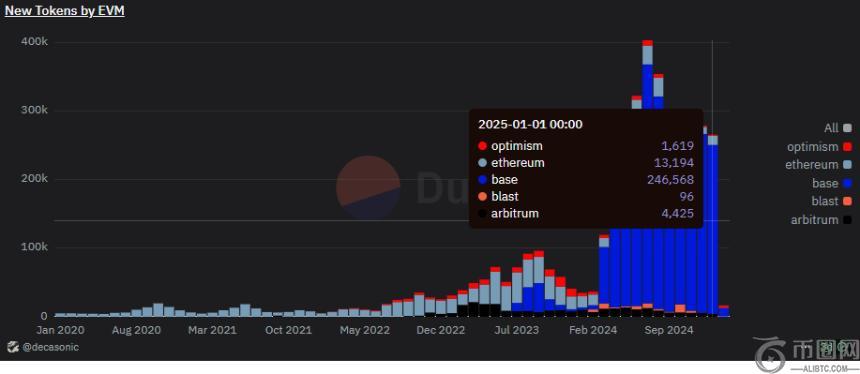
Task: Open the New Tokens by EVM title link
Action: 65,10
